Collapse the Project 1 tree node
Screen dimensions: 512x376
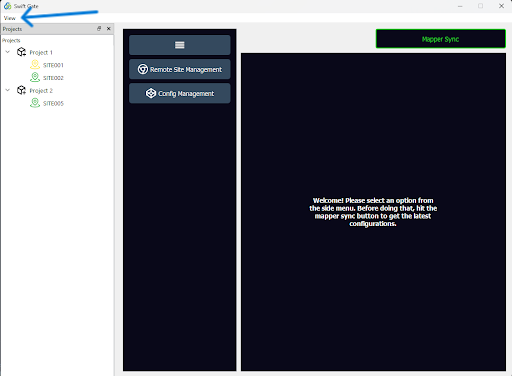pos(8,52)
